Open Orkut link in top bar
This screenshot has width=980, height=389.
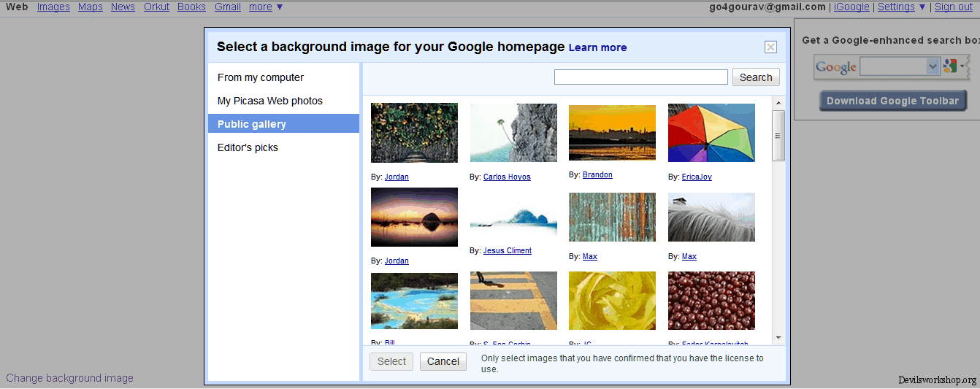pyautogui.click(x=156, y=7)
